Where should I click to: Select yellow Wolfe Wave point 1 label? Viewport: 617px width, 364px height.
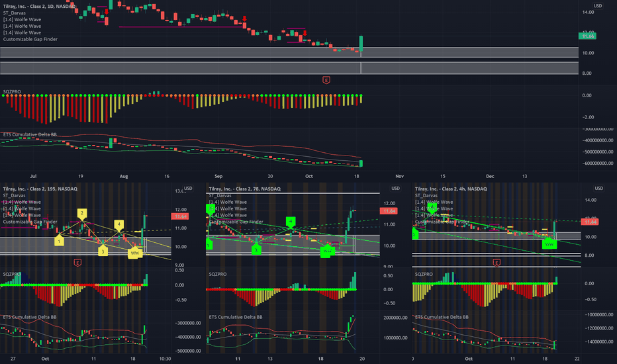pyautogui.click(x=59, y=240)
